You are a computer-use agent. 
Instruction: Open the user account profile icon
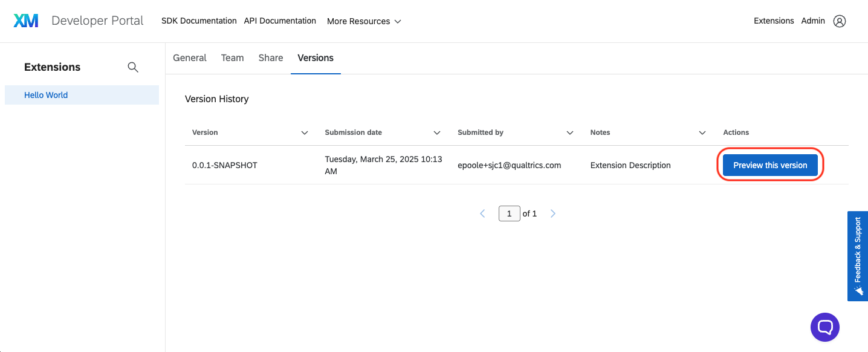[x=839, y=21]
